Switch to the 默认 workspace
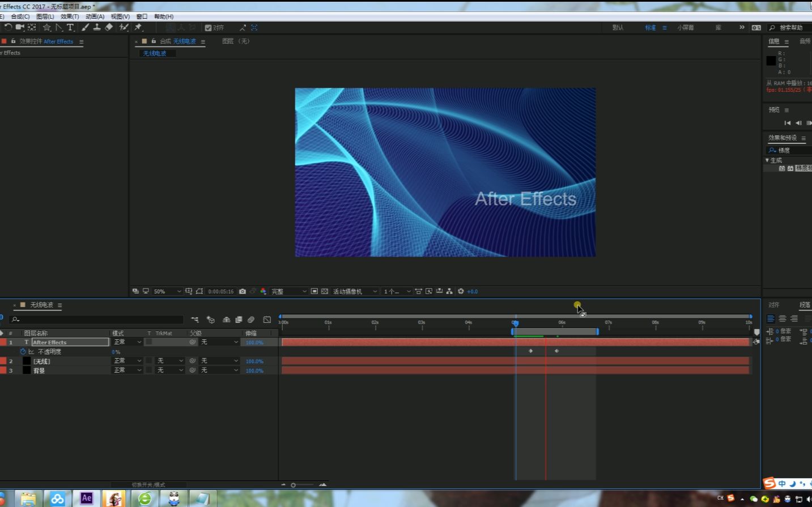This screenshot has width=812, height=507. coord(618,28)
